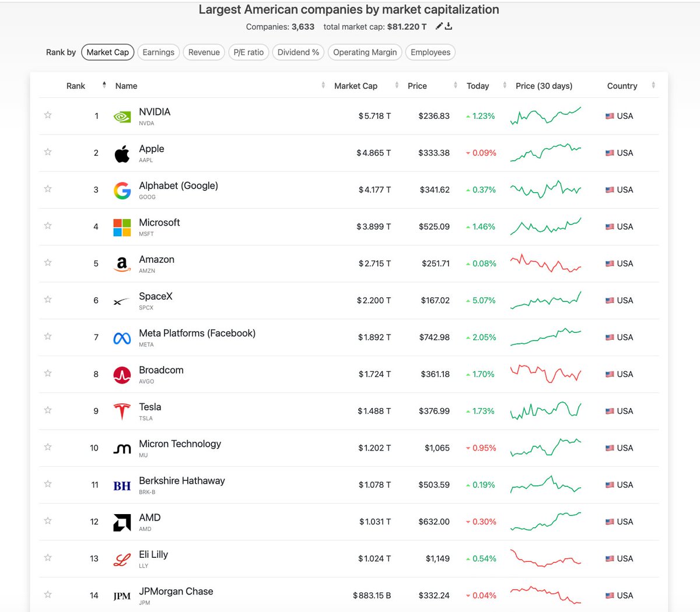Rank companies by Operating Margin
This screenshot has height=612, width=700.
[365, 52]
